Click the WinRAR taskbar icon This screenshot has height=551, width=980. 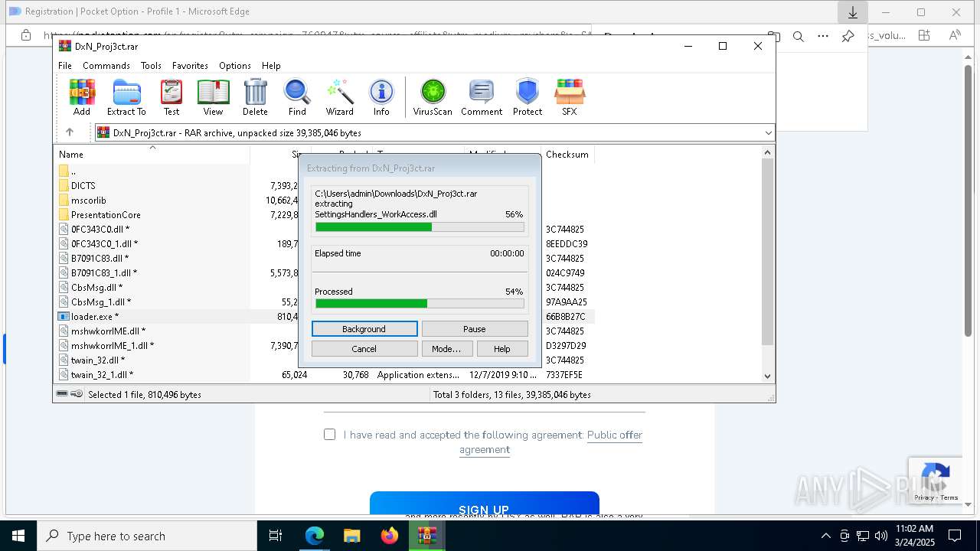point(426,536)
